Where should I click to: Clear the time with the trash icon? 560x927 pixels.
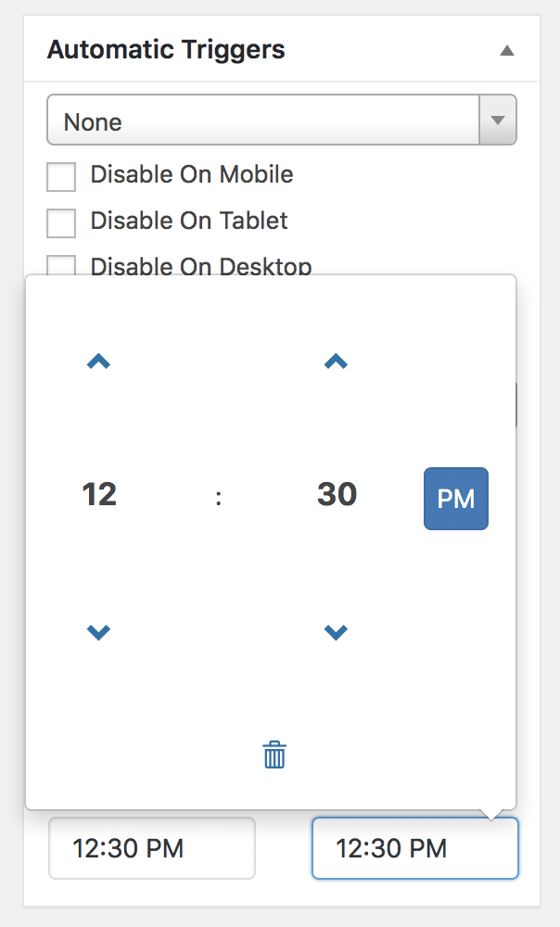coord(274,755)
